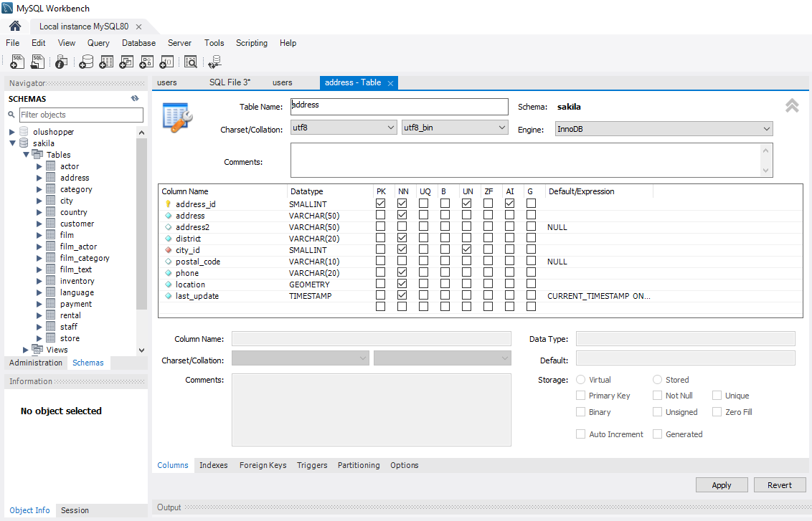The width and height of the screenshot is (812, 521).
Task: Toggle UQ checkbox for phone row
Action: (x=424, y=272)
